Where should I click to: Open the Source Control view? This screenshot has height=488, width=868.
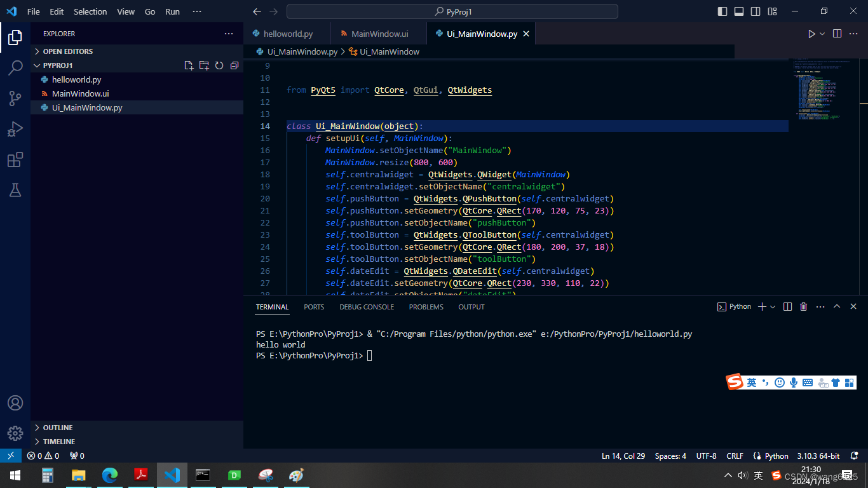pyautogui.click(x=15, y=98)
